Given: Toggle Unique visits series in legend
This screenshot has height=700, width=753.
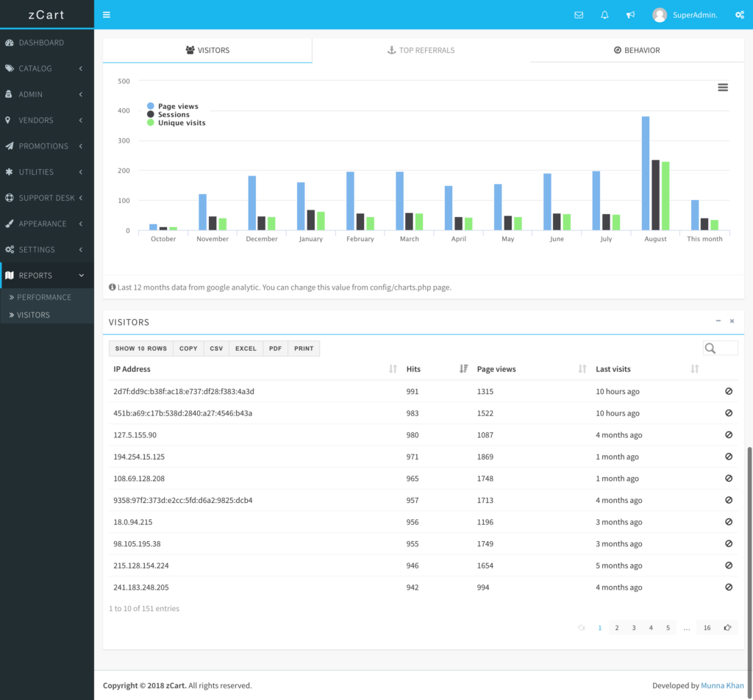Looking at the screenshot, I should point(181,123).
